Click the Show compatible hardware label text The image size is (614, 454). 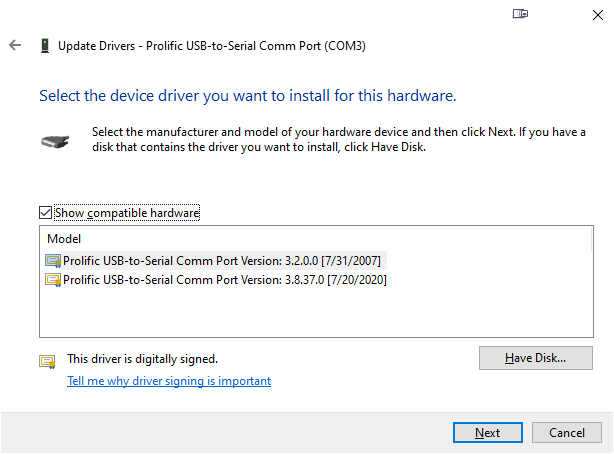tap(127, 213)
